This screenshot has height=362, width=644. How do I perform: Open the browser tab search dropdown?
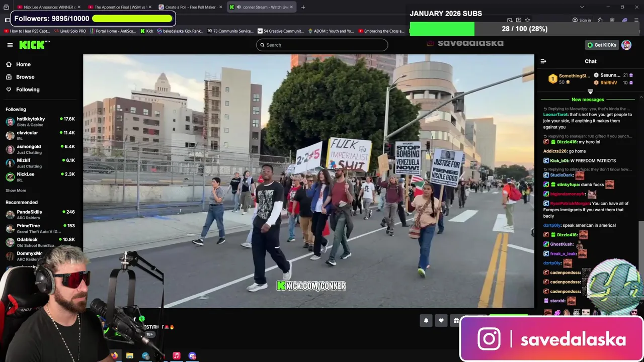tap(582, 7)
